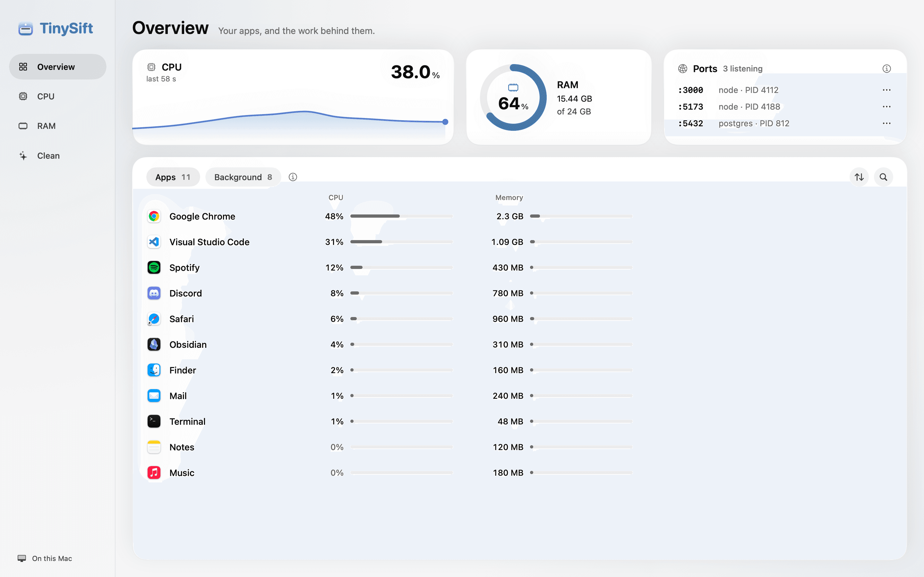This screenshot has width=924, height=577.
Task: Click the Visual Studio Code CPU bar
Action: (x=401, y=242)
